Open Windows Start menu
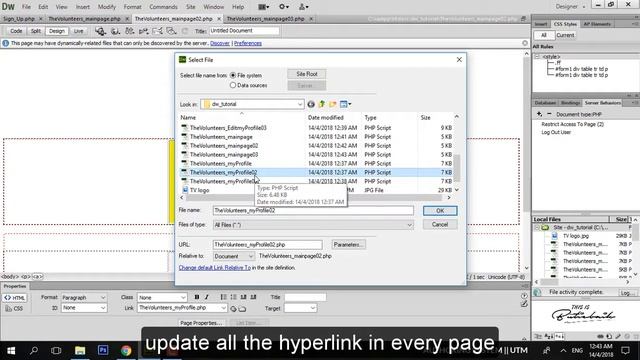Viewport: 640px width, 360px height. click(x=11, y=350)
